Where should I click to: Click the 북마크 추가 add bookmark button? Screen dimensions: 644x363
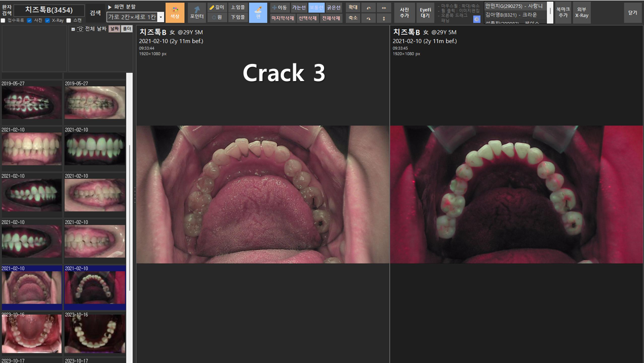(x=562, y=13)
